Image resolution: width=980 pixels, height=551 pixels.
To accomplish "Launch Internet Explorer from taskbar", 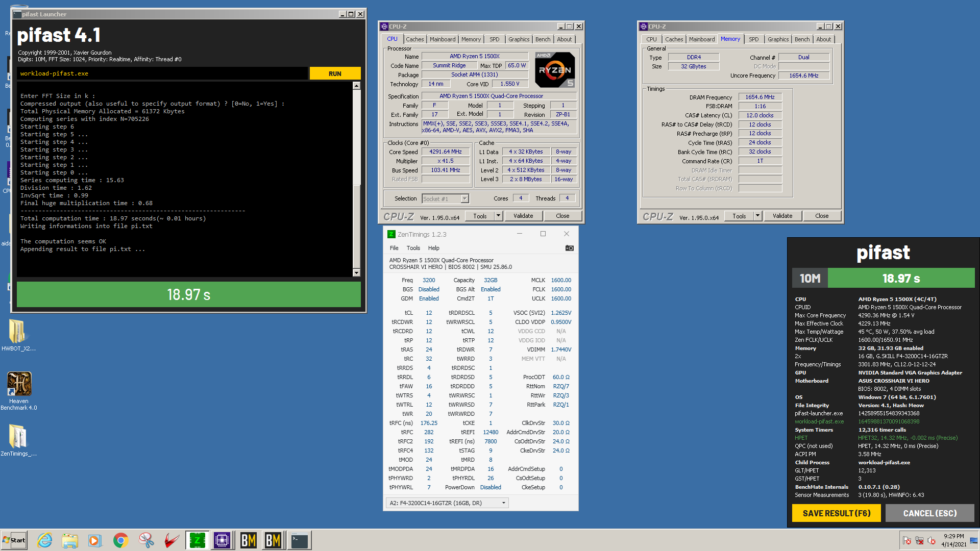I will point(45,540).
